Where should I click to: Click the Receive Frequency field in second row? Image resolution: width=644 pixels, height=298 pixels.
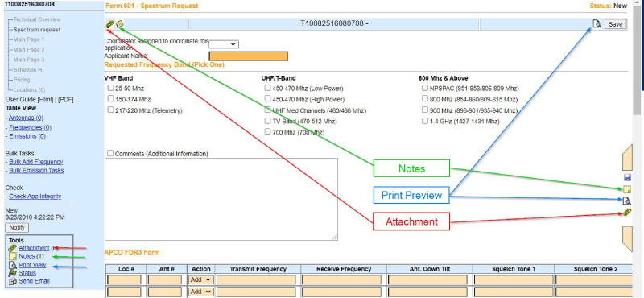pyautogui.click(x=341, y=292)
